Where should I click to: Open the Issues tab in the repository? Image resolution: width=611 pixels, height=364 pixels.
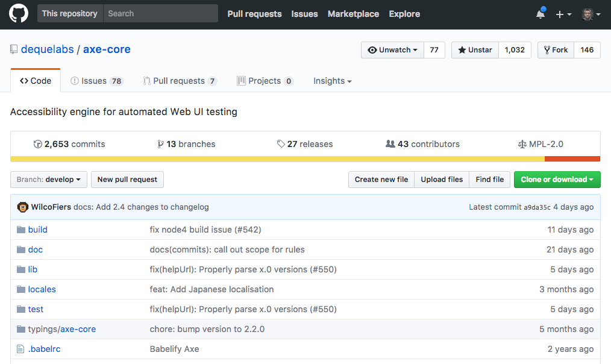click(x=96, y=81)
